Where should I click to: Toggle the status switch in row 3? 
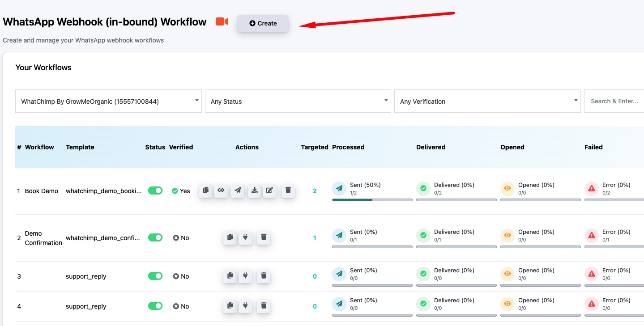[155, 276]
